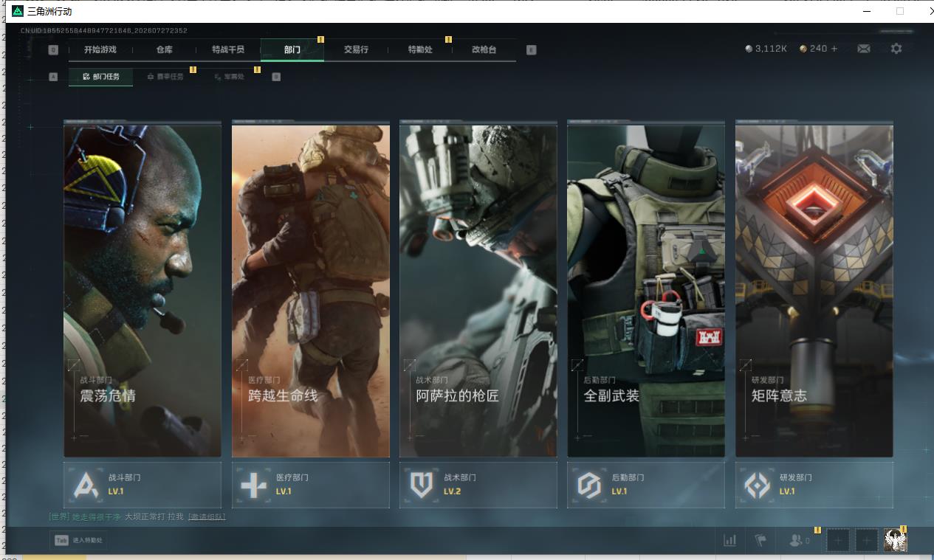Open the 军需处 sub-tab
Screen dimensions: 934x560
pyautogui.click(x=229, y=77)
